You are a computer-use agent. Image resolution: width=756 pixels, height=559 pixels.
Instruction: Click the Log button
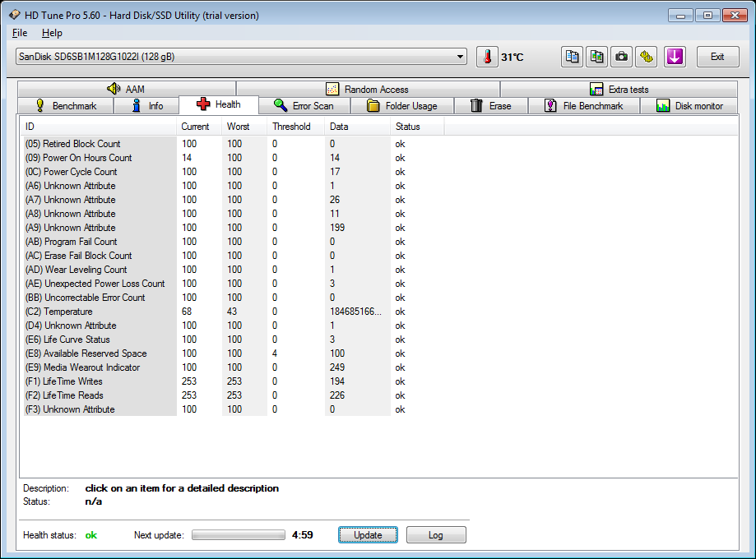click(x=436, y=535)
